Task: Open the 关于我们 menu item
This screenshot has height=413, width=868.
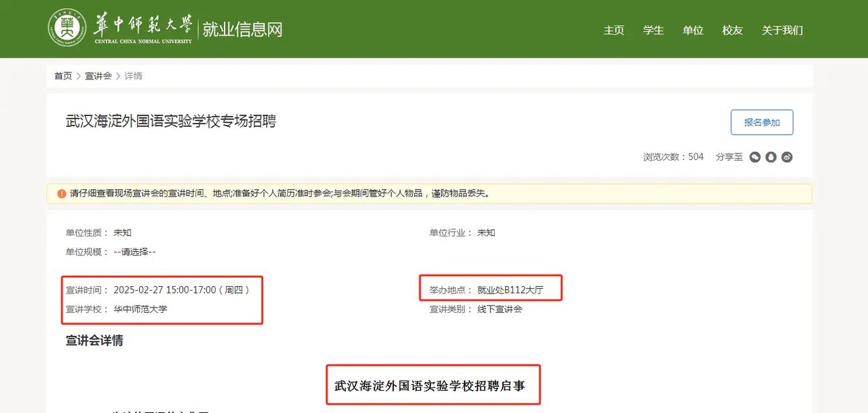Action: [x=782, y=30]
